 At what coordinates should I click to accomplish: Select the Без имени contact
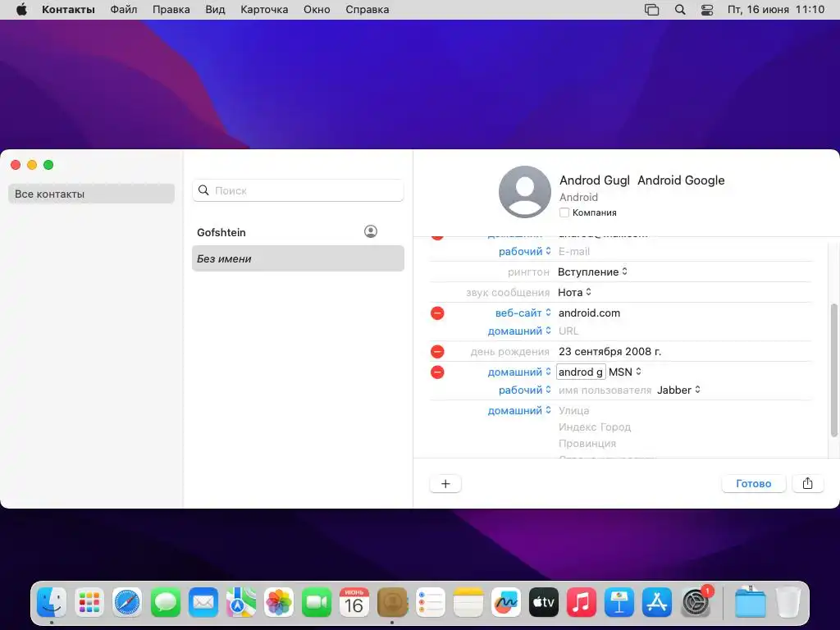(298, 258)
